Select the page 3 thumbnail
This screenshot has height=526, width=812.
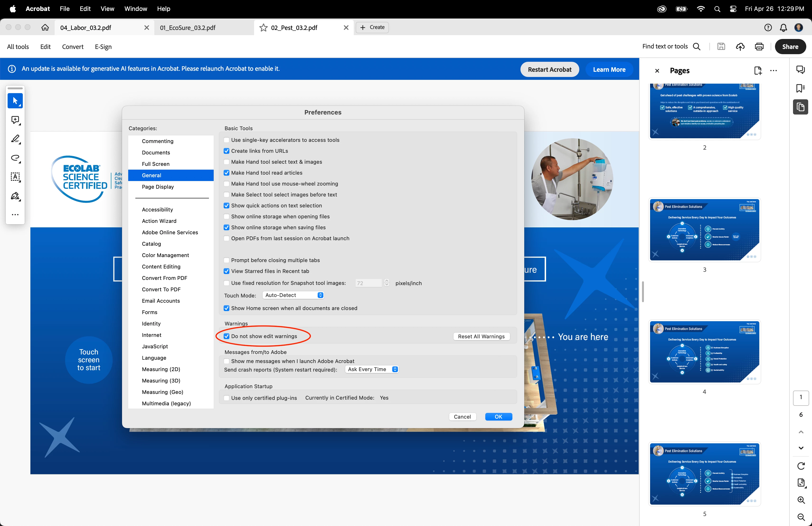tap(704, 230)
